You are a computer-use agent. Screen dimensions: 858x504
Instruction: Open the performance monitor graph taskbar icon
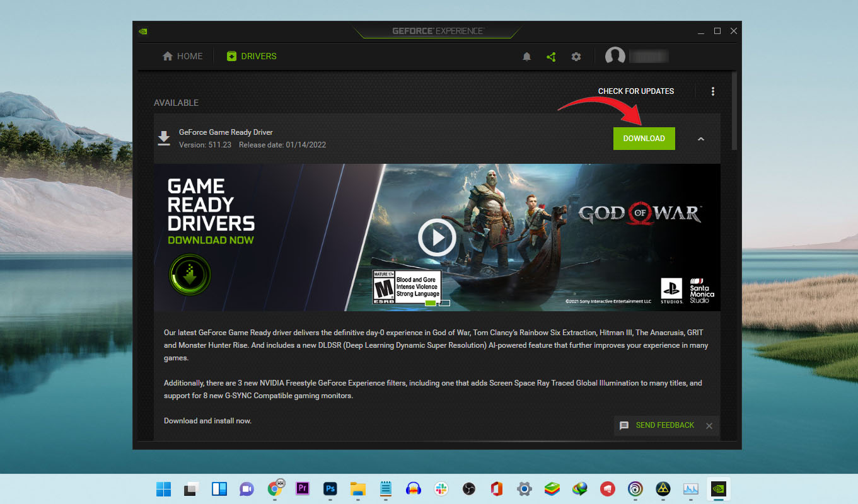(x=690, y=489)
